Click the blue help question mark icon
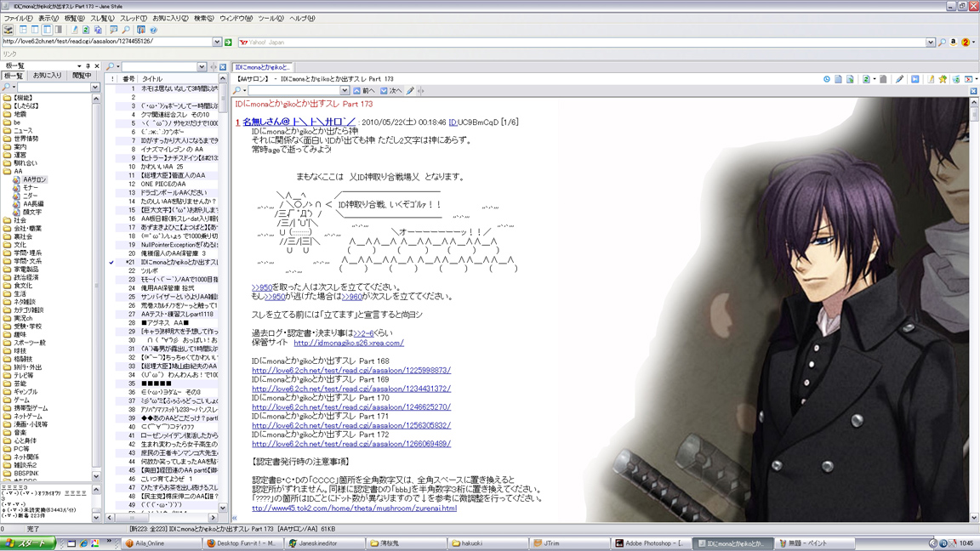The width and height of the screenshot is (980, 551). pos(153,30)
